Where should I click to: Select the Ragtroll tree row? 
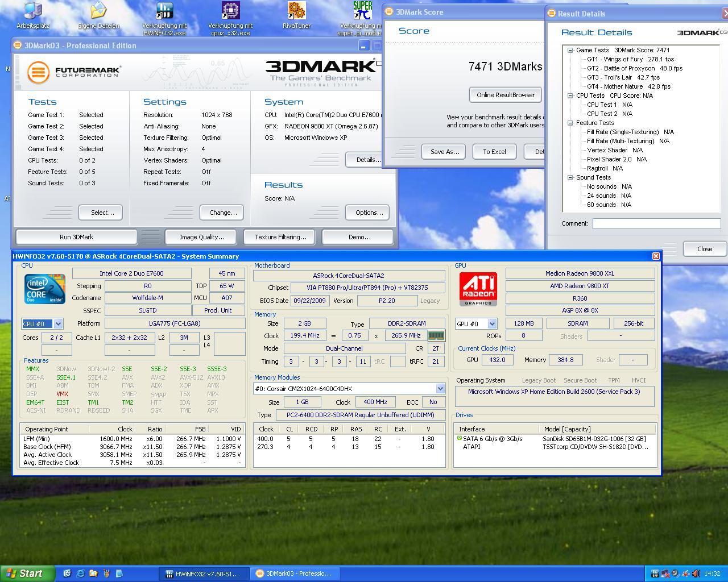pyautogui.click(x=605, y=168)
